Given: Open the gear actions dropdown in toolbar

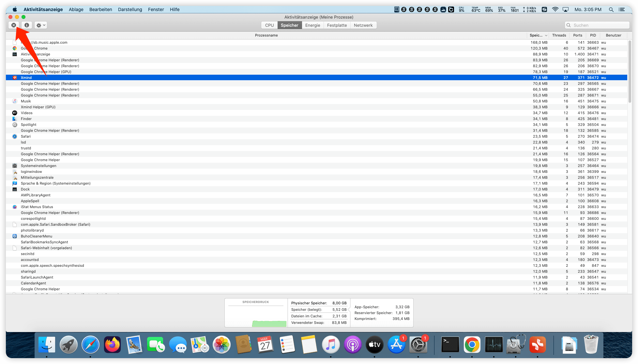Looking at the screenshot, I should click(x=40, y=25).
